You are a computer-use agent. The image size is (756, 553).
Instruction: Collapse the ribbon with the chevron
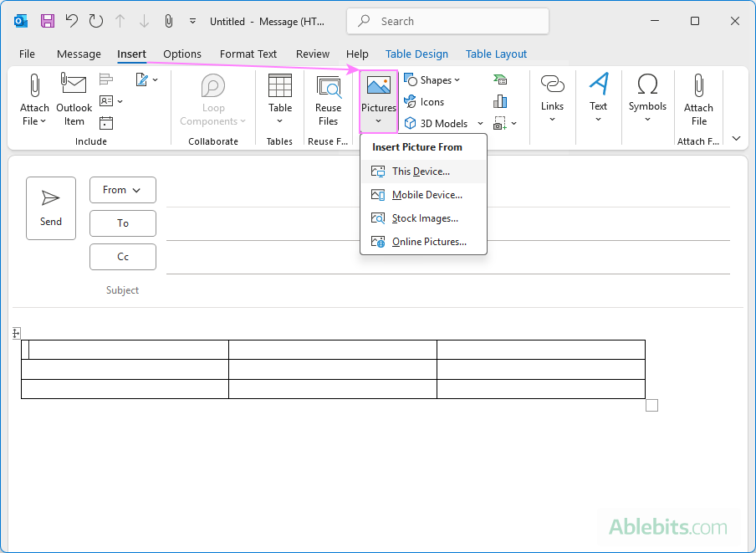pos(735,138)
